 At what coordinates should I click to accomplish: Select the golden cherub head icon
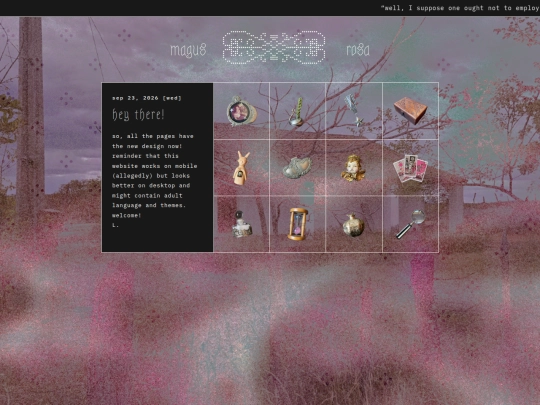tap(354, 168)
